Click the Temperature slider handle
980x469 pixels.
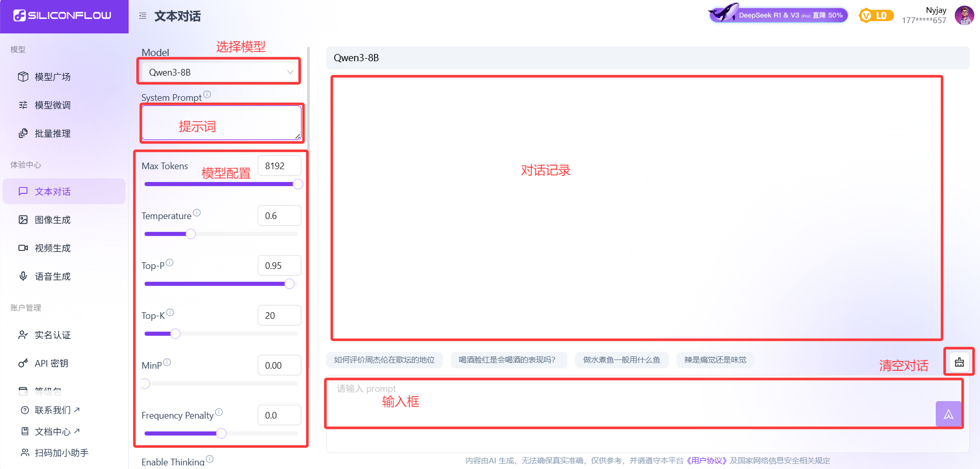tap(191, 234)
